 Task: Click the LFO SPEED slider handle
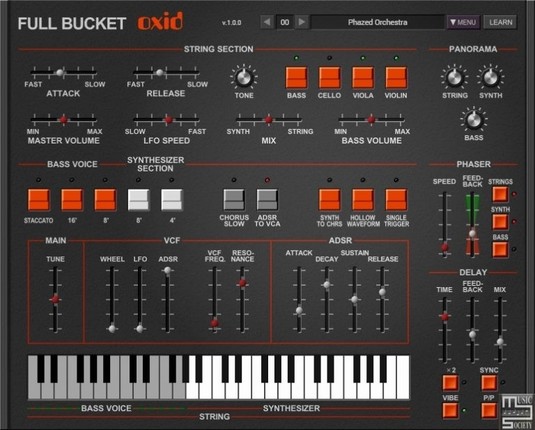tap(168, 119)
